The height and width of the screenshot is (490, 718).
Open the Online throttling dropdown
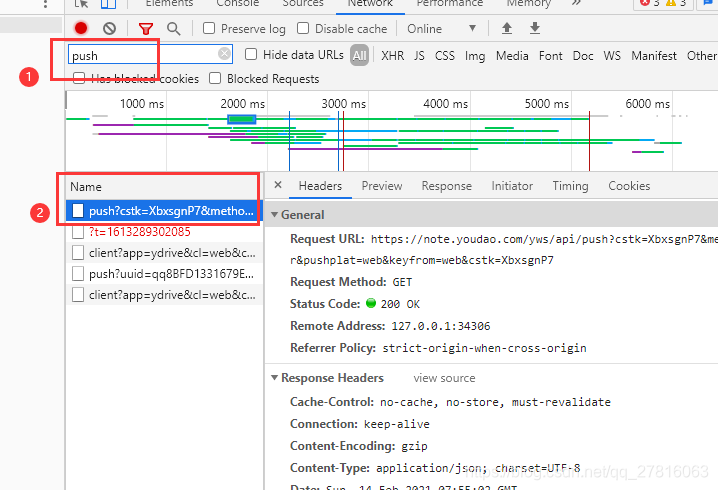point(441,29)
